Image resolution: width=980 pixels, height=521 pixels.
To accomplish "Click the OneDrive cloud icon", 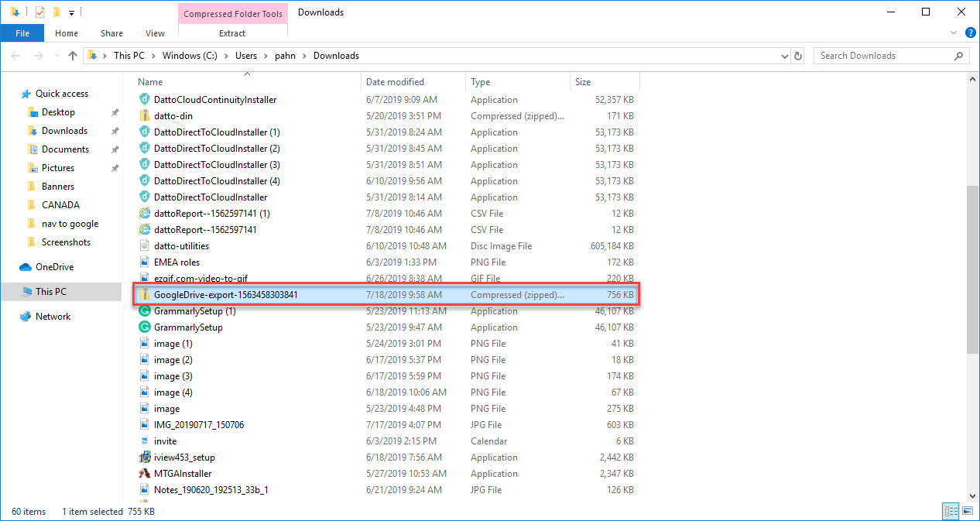I will click(26, 267).
